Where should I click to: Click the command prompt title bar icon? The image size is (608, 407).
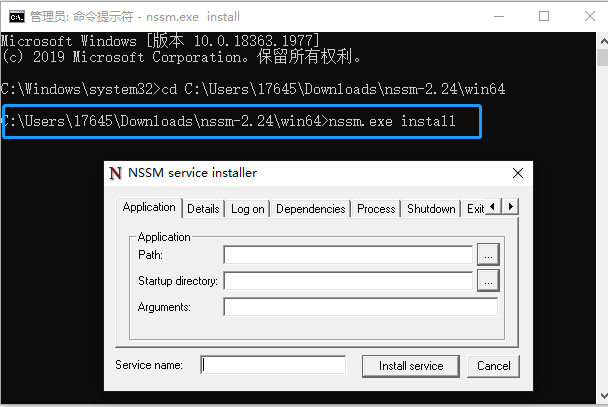coord(17,17)
